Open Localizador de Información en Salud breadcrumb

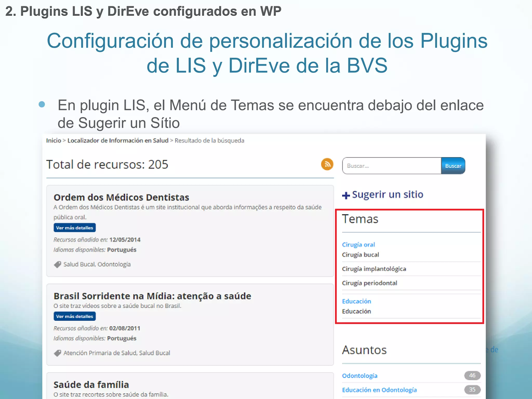pyautogui.click(x=118, y=141)
